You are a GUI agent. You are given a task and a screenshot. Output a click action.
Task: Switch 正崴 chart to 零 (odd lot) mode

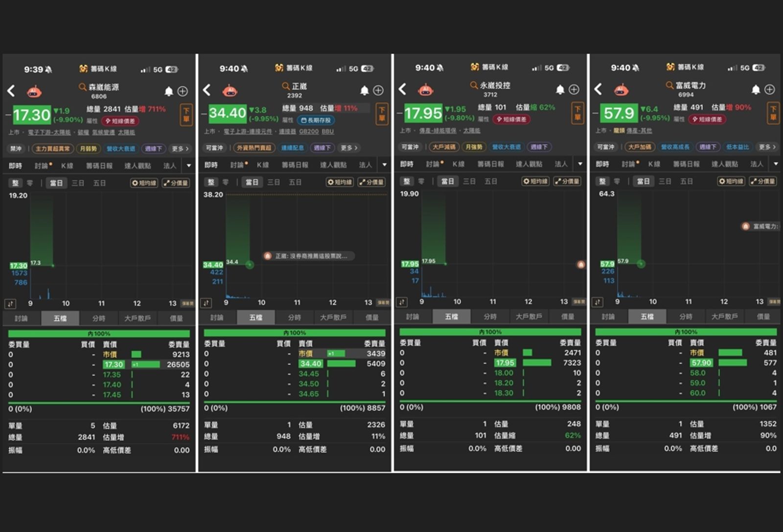coord(226,182)
